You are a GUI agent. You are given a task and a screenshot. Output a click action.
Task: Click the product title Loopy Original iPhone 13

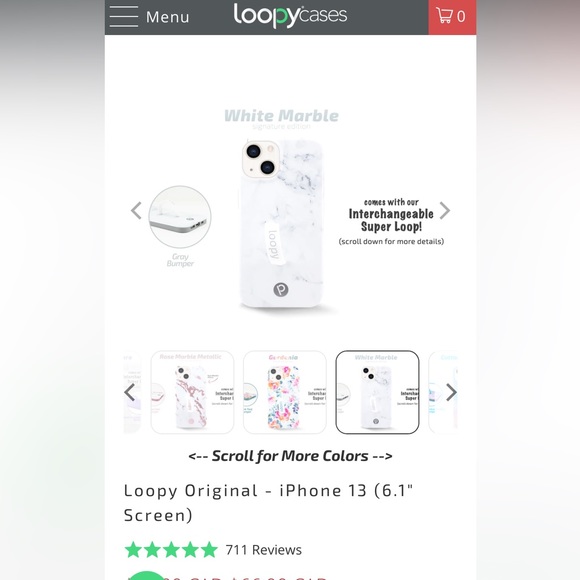[x=268, y=503]
